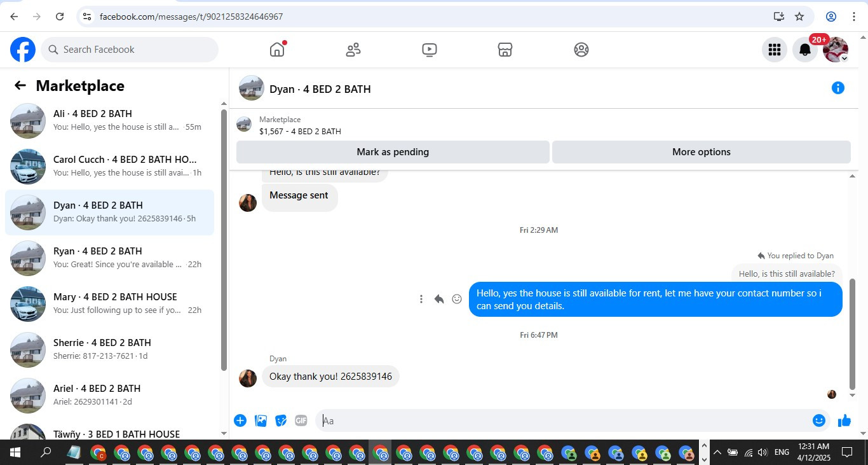Choose a sticker with the sticker icon
Screen dimensions: 868x465
[x=281, y=420]
